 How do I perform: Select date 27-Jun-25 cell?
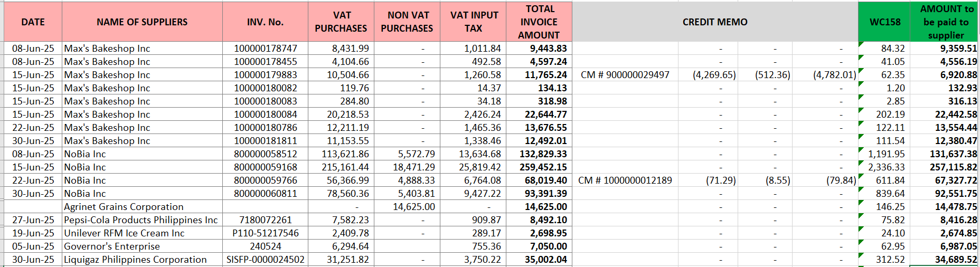click(x=33, y=220)
